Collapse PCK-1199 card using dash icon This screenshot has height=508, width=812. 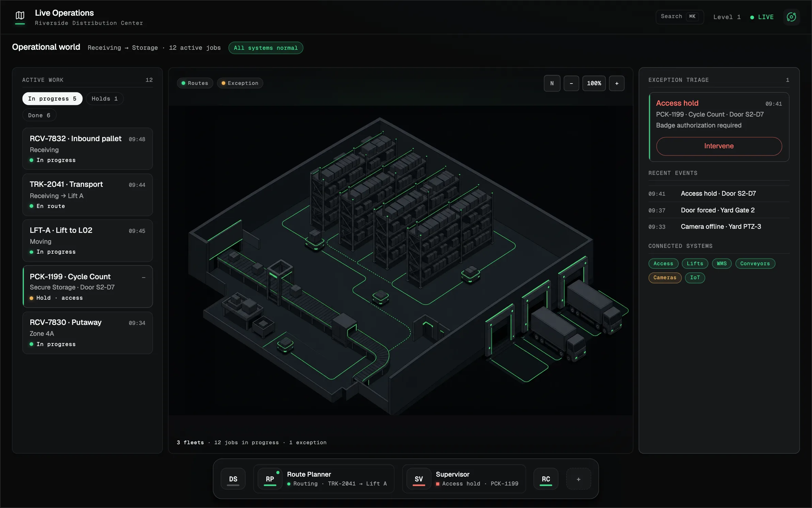pyautogui.click(x=144, y=278)
